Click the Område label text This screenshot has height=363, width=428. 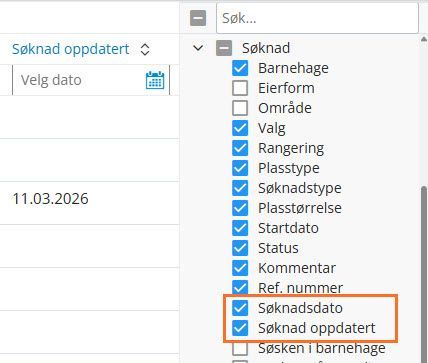click(x=285, y=108)
